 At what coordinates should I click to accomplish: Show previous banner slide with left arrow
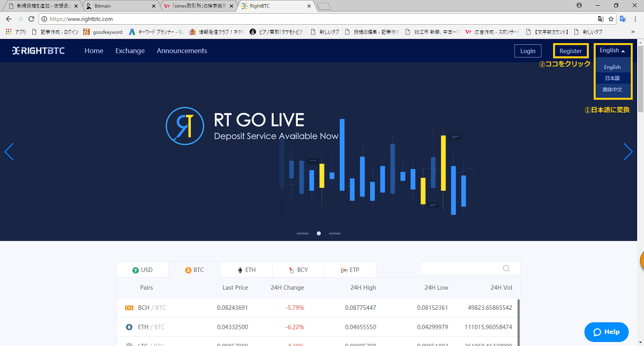coord(9,152)
